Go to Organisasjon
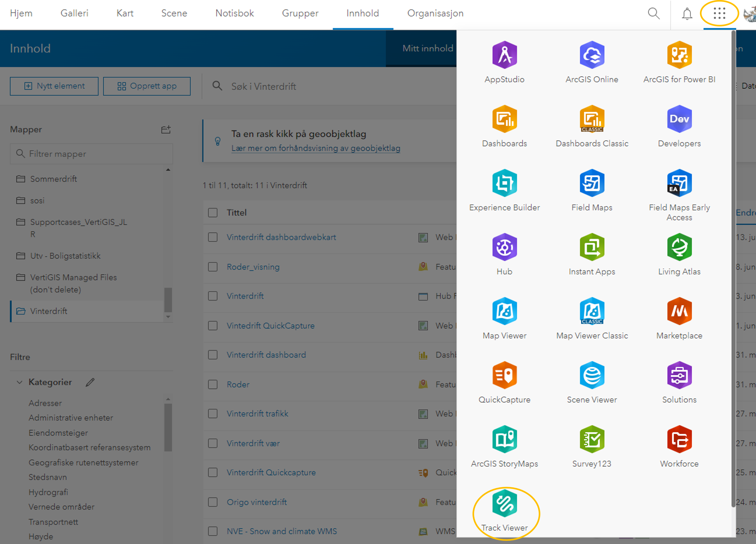This screenshot has width=756, height=544. click(435, 13)
